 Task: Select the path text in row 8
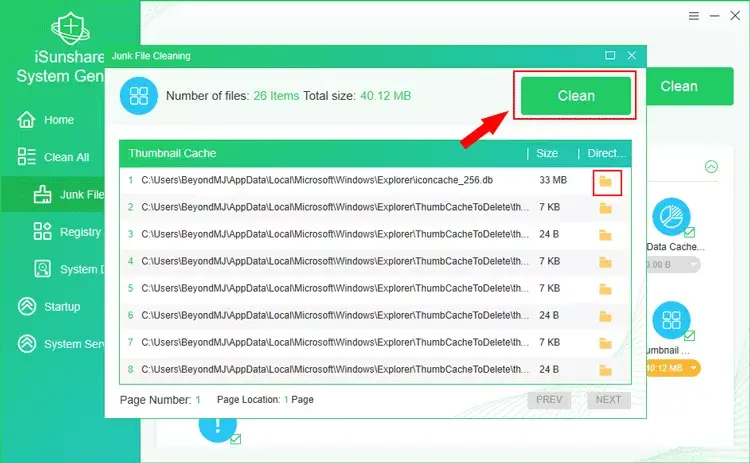[335, 370]
